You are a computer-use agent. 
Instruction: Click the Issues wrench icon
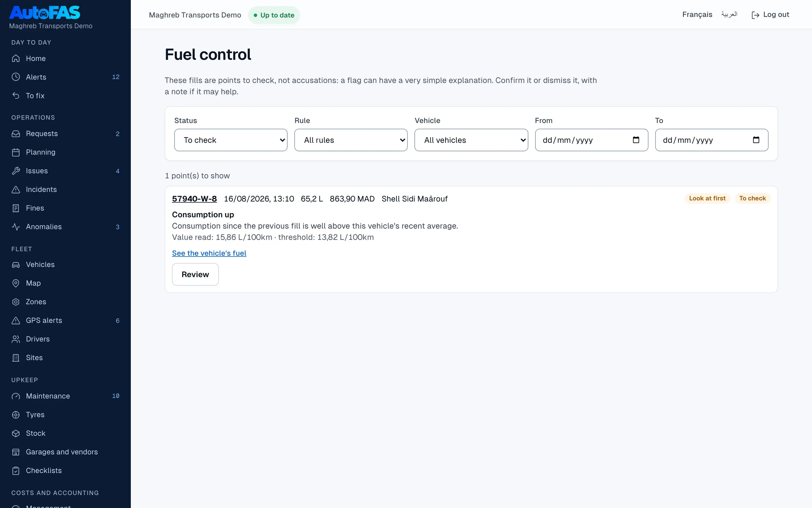(x=16, y=171)
